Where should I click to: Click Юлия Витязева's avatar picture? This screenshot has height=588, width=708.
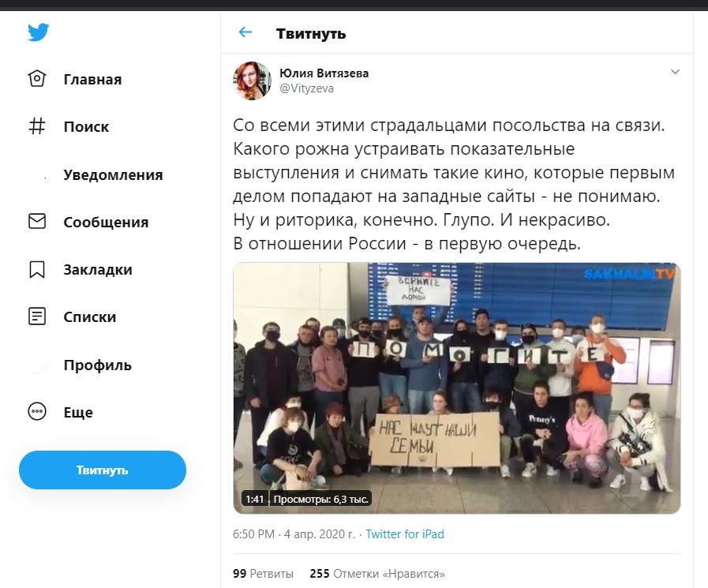click(252, 81)
